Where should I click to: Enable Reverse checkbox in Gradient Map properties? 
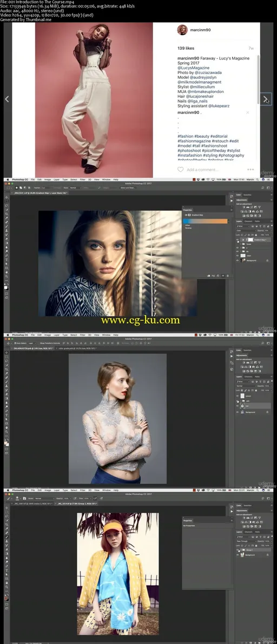[184, 228]
